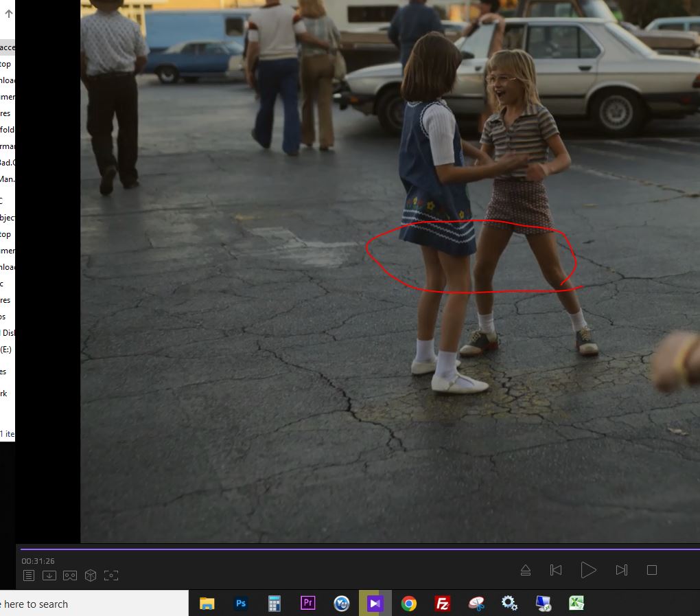Click the 00:31:26 elapsed time display
Screen dimensions: 700x616
(38, 561)
